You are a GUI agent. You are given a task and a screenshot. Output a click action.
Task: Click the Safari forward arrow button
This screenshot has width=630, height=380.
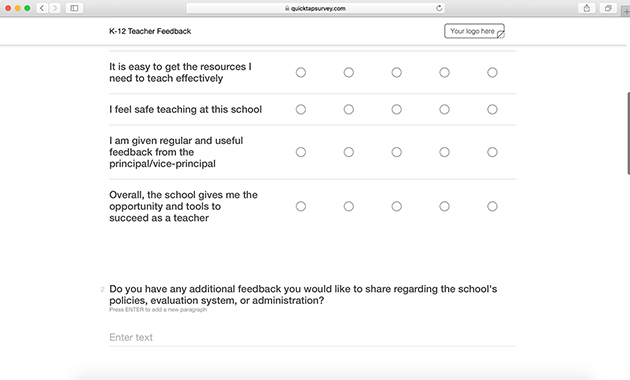(55, 8)
